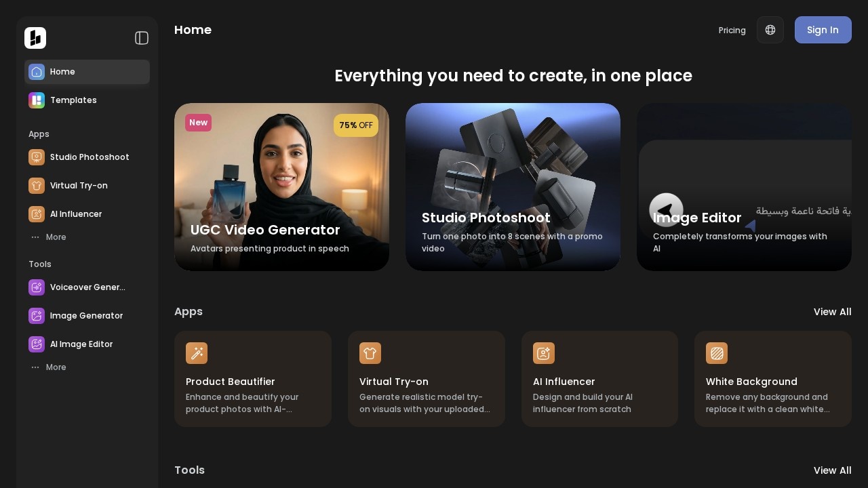This screenshot has width=868, height=488.
Task: Click the Image Generator sidebar icon
Action: click(37, 316)
